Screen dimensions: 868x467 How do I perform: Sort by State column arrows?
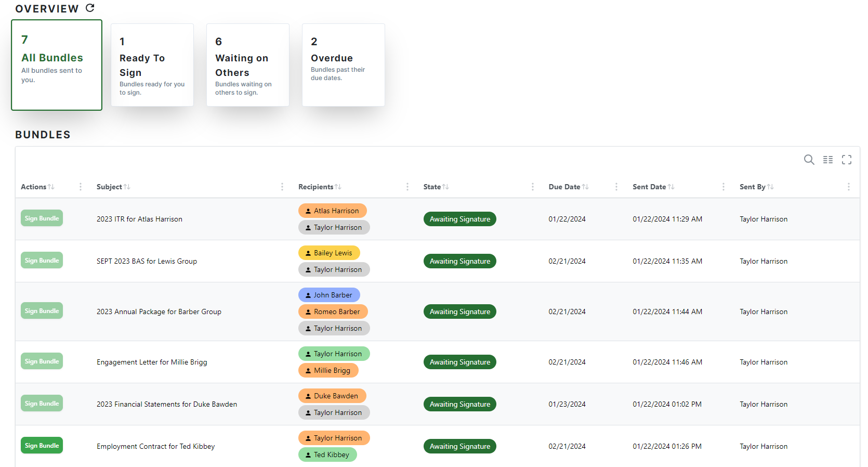(x=446, y=187)
